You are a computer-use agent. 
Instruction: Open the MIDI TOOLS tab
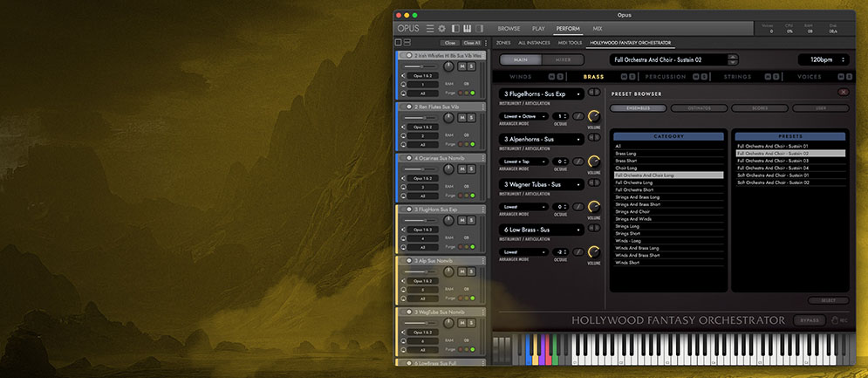coord(571,43)
